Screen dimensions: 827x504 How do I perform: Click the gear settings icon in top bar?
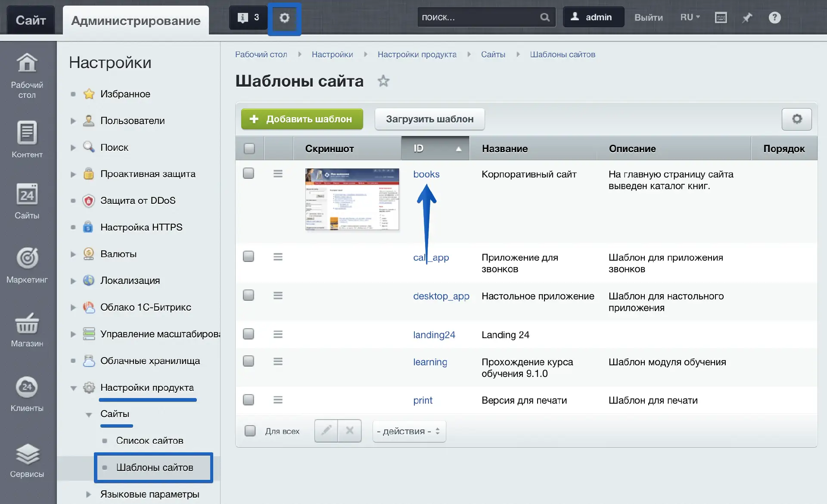tap(284, 18)
